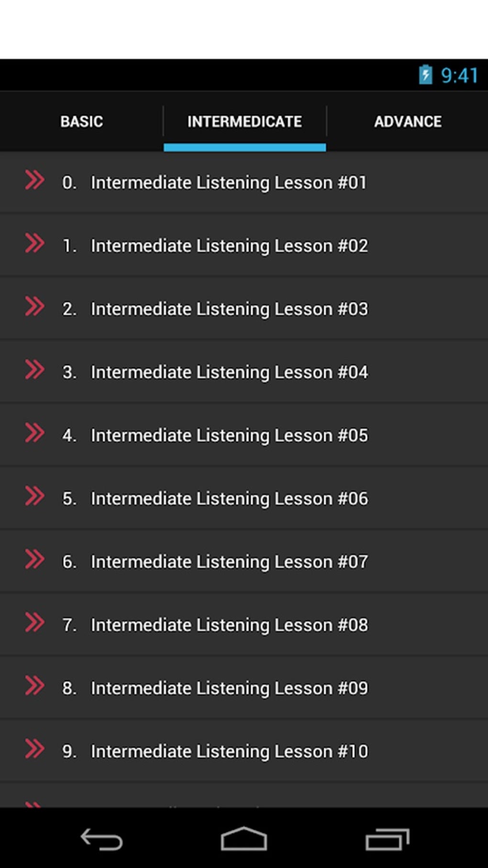Tap the red chevron icon beside Lesson #05
This screenshot has height=868, width=488.
34,433
